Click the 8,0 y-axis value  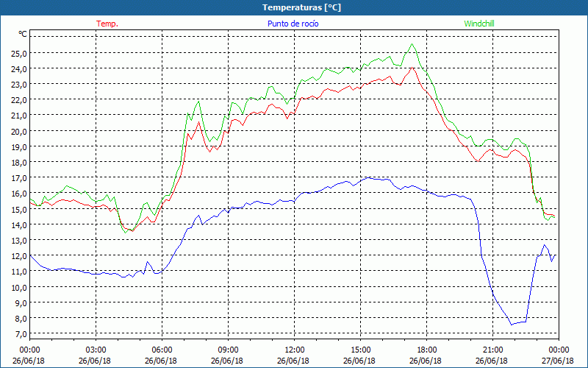point(21,319)
